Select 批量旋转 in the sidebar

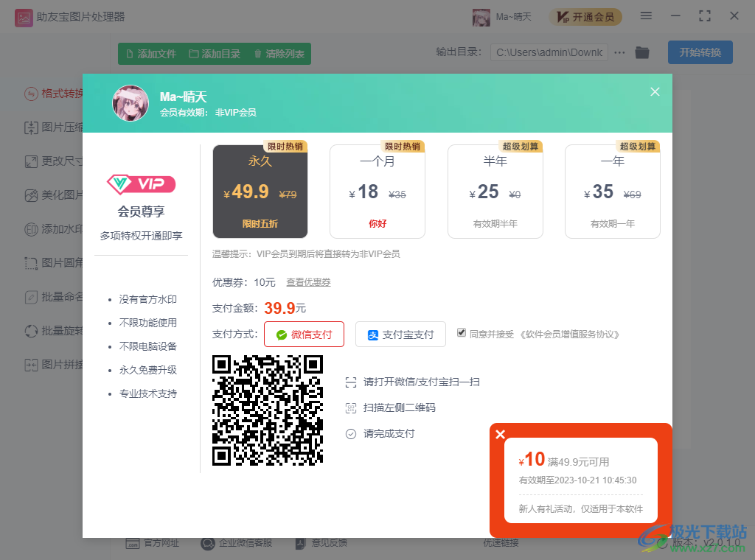tap(54, 331)
